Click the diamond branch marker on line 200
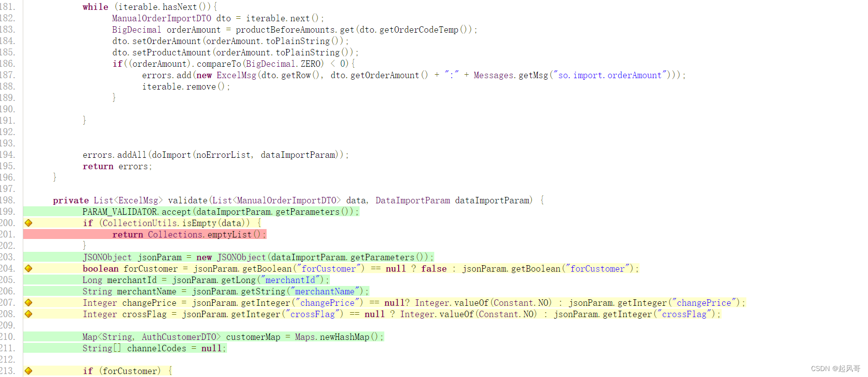Screen dimensions: 868x377 coord(28,223)
